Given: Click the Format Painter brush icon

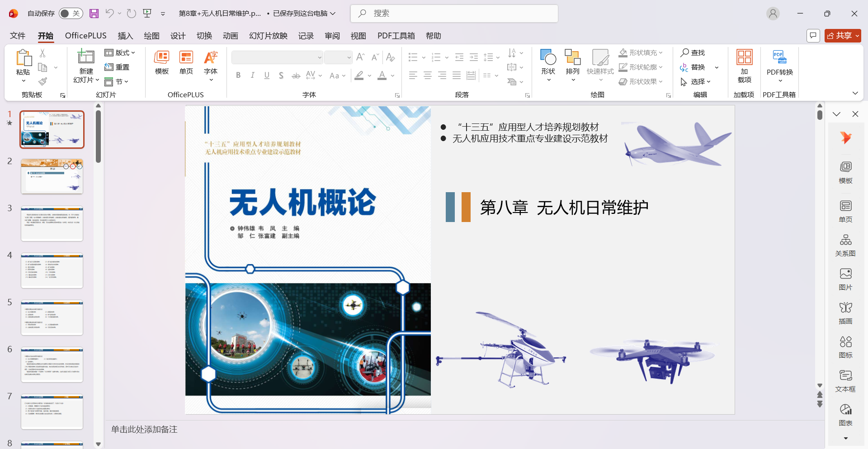Looking at the screenshot, I should click(x=42, y=81).
